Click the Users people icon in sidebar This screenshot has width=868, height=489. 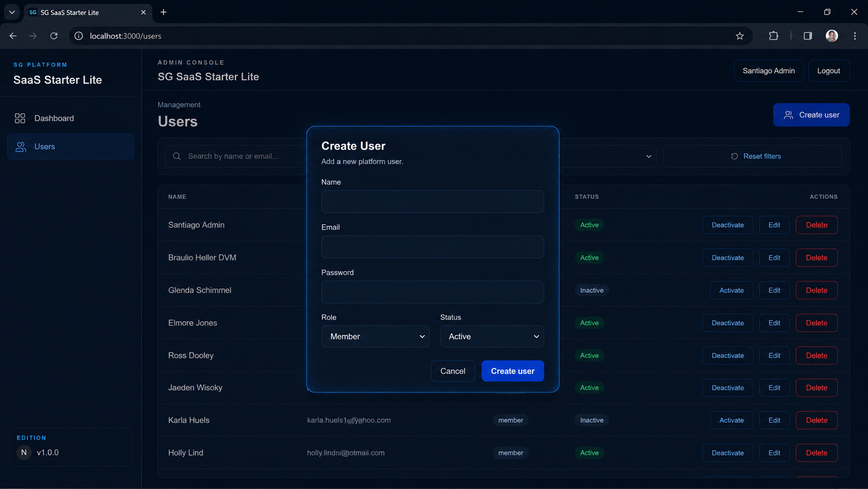21,147
